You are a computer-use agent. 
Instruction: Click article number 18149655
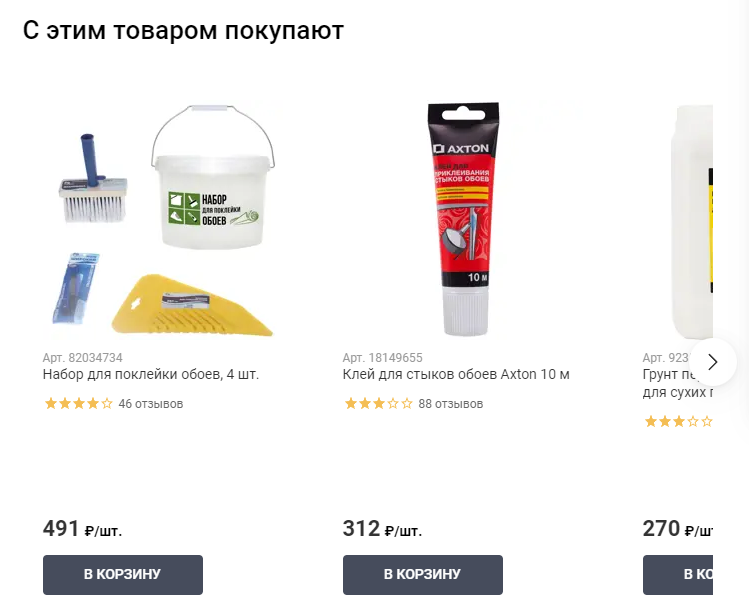click(383, 357)
